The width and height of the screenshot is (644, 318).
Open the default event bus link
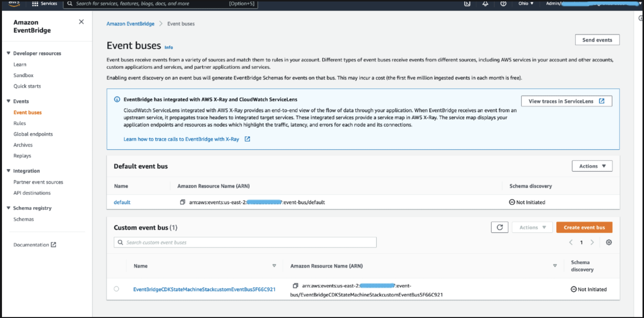pyautogui.click(x=122, y=202)
